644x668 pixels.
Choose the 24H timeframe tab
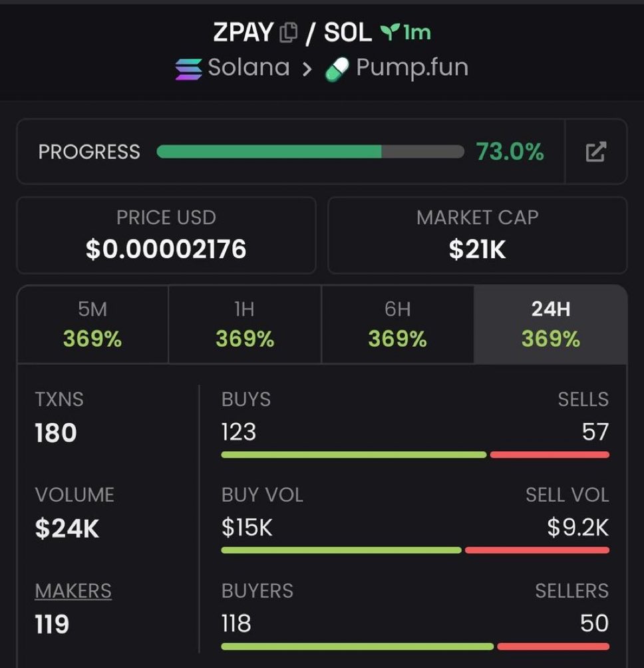click(x=550, y=325)
